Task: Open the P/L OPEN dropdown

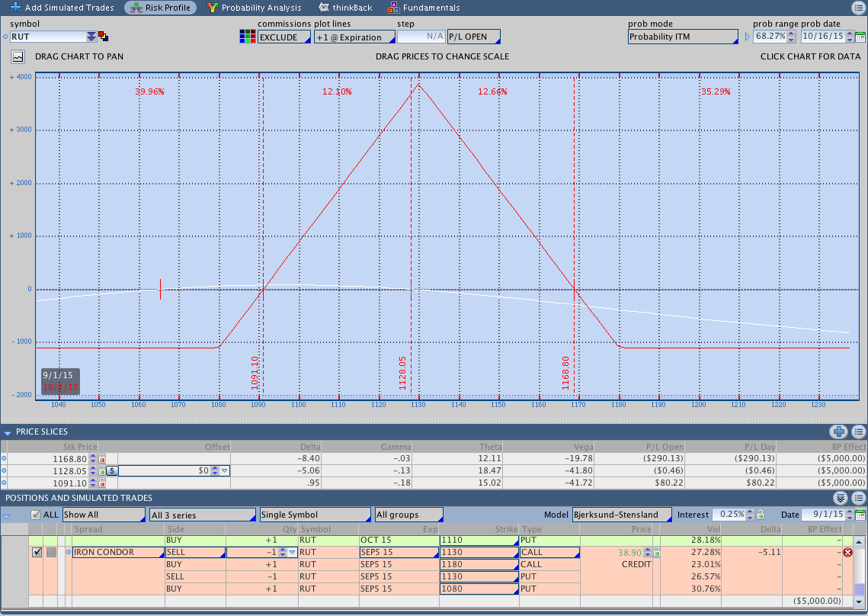Action: (x=474, y=37)
